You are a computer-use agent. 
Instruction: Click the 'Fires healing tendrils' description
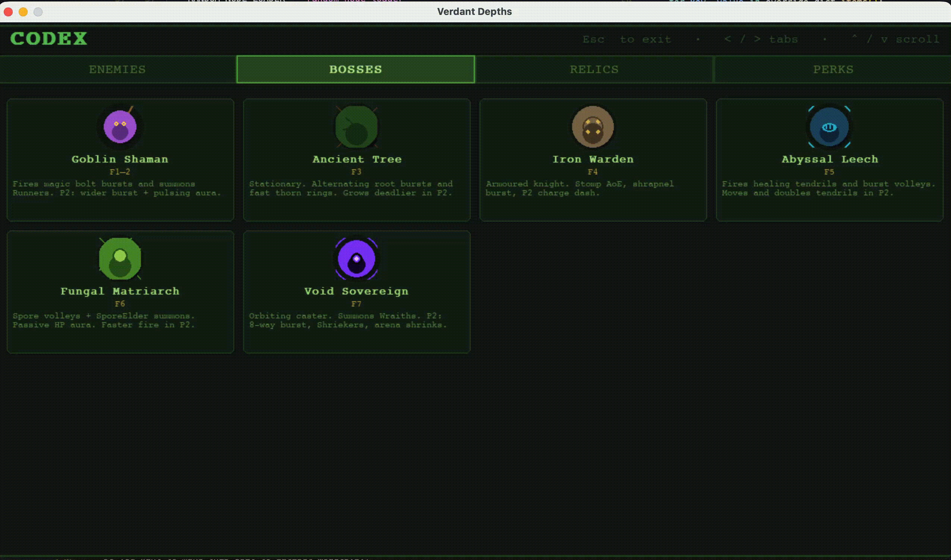(829, 188)
